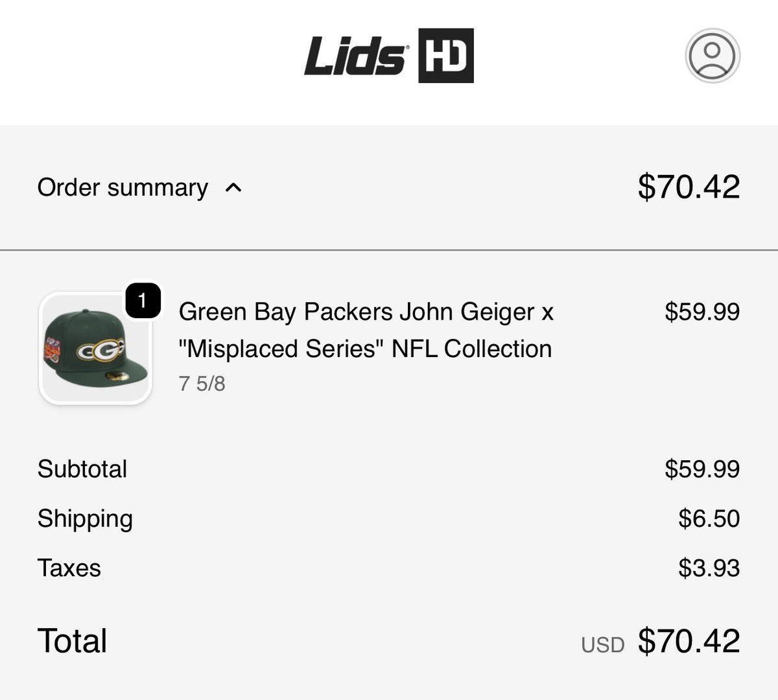Click the $6.50 shipping cost
This screenshot has width=778, height=700.
pos(709,519)
